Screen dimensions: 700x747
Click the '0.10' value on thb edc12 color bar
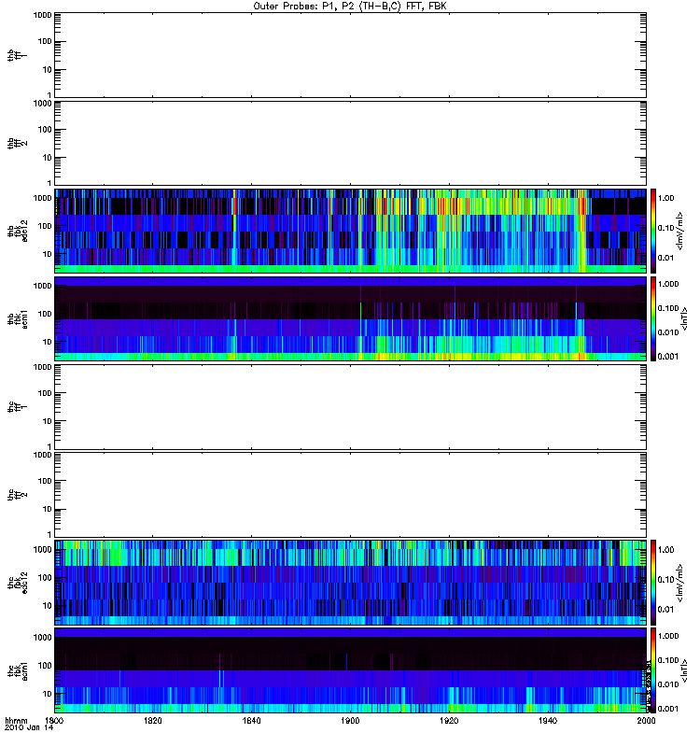coord(665,228)
